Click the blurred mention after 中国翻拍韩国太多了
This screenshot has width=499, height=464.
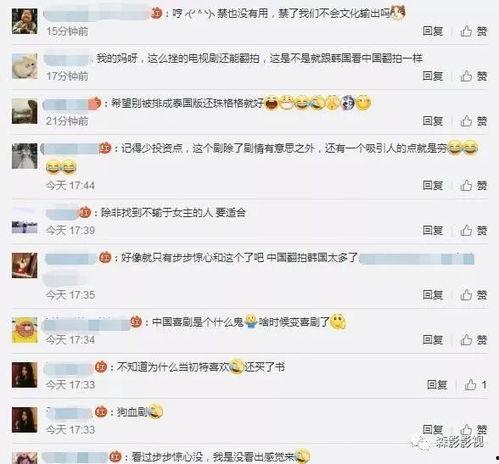coord(417,259)
